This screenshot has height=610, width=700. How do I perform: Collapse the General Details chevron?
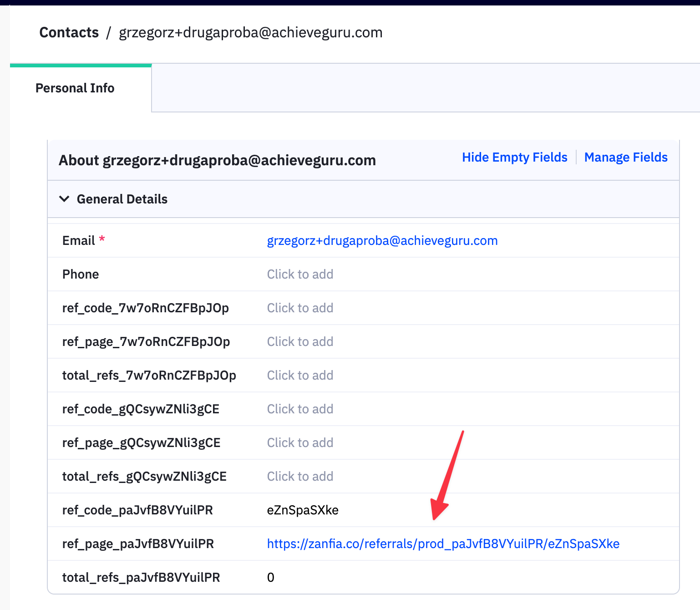pos(64,199)
